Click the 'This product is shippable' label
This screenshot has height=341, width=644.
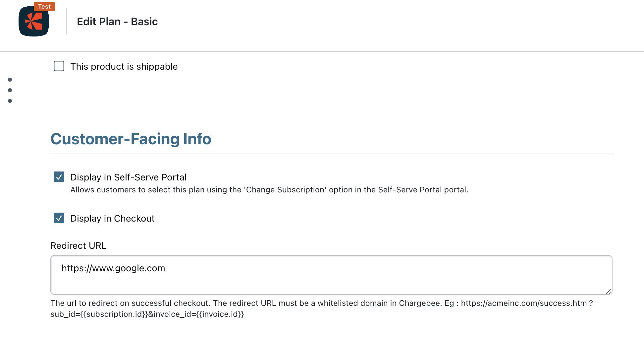(124, 66)
